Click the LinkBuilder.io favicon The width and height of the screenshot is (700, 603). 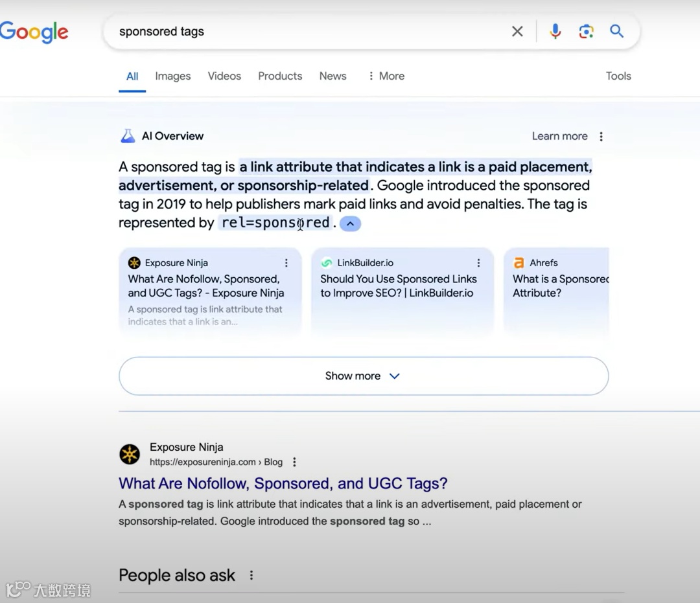tap(326, 263)
